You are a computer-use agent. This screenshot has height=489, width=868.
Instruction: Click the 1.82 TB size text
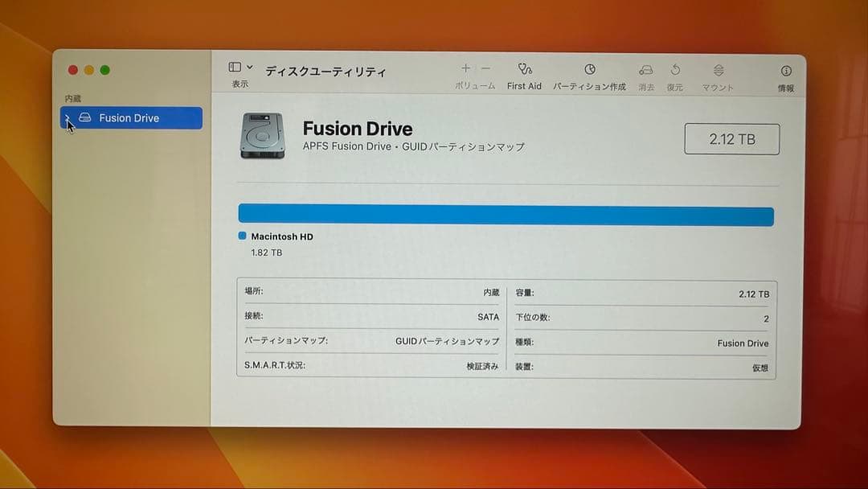coord(266,253)
